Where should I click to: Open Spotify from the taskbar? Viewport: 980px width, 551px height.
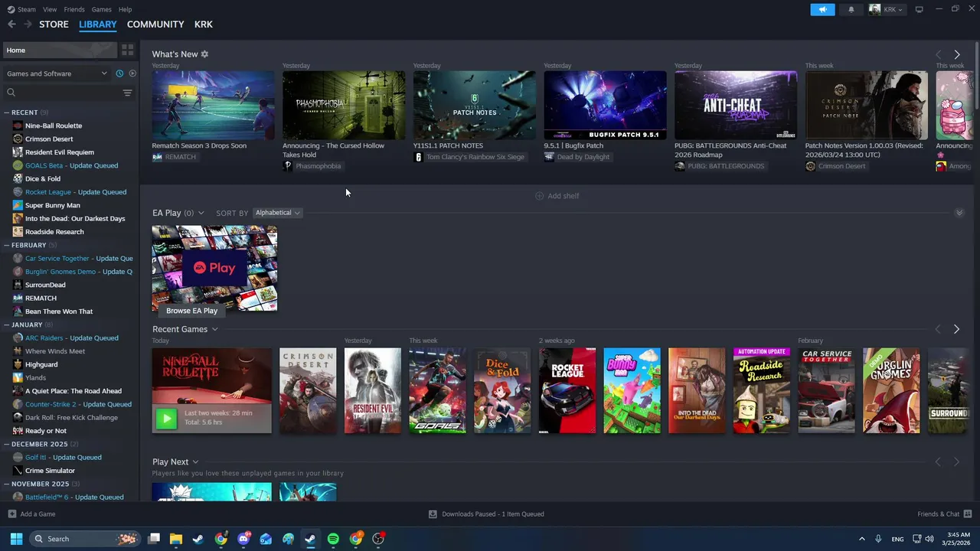[333, 539]
